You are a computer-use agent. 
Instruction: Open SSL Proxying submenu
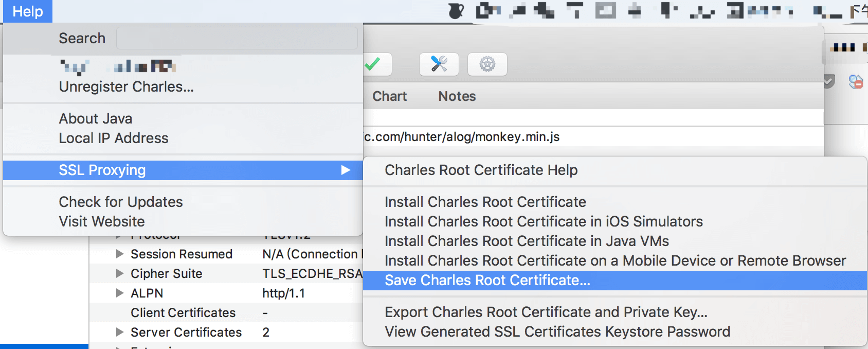[x=183, y=170]
